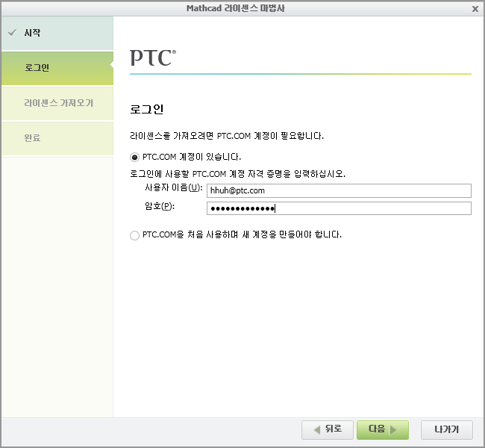Exit the wizard with 나가기
The width and height of the screenshot is (485, 448).
tap(447, 430)
